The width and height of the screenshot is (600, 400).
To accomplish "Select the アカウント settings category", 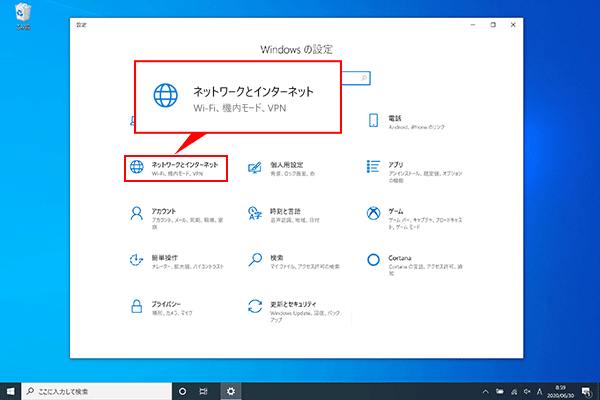I will (x=175, y=214).
